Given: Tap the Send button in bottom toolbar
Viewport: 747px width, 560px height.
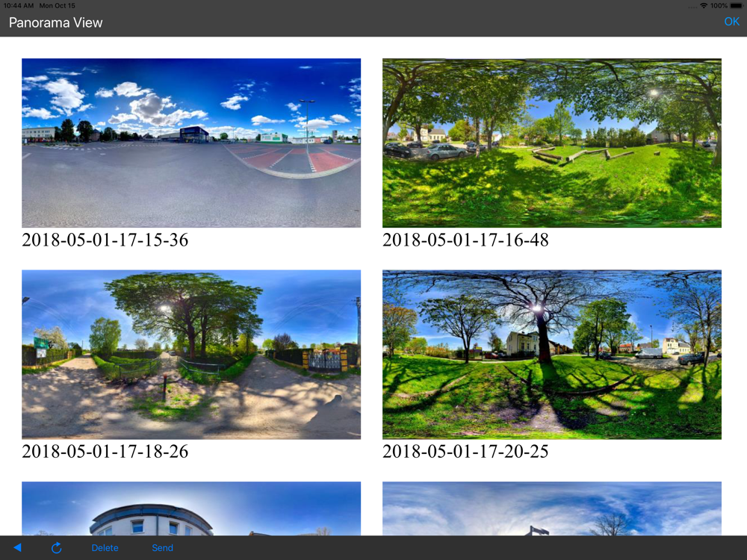Looking at the screenshot, I should [x=162, y=547].
